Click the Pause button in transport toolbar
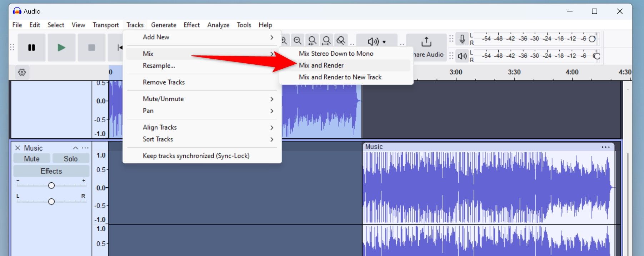This screenshot has height=256, width=644. point(31,48)
